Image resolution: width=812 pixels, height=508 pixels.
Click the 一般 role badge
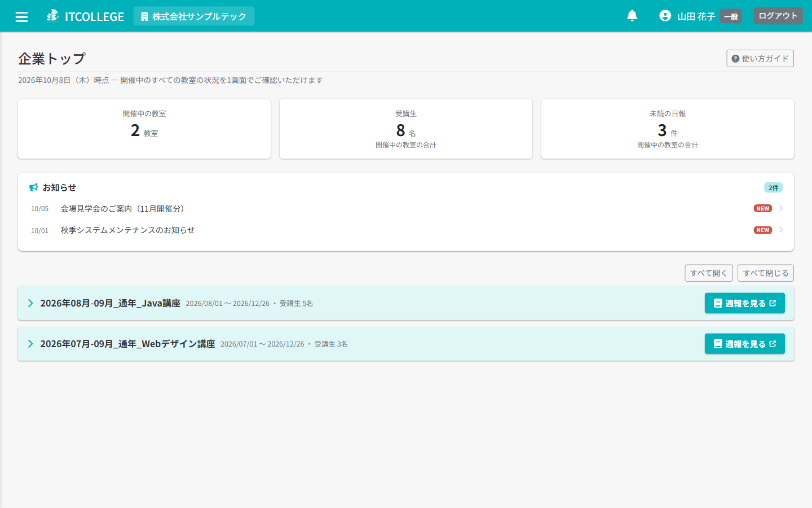click(731, 16)
